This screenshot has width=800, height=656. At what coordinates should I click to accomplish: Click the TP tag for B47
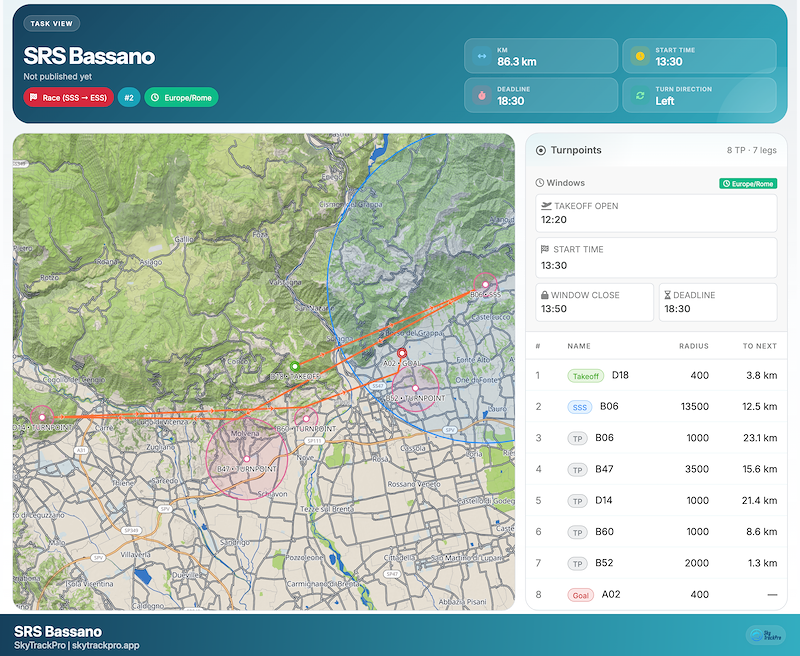click(x=578, y=470)
